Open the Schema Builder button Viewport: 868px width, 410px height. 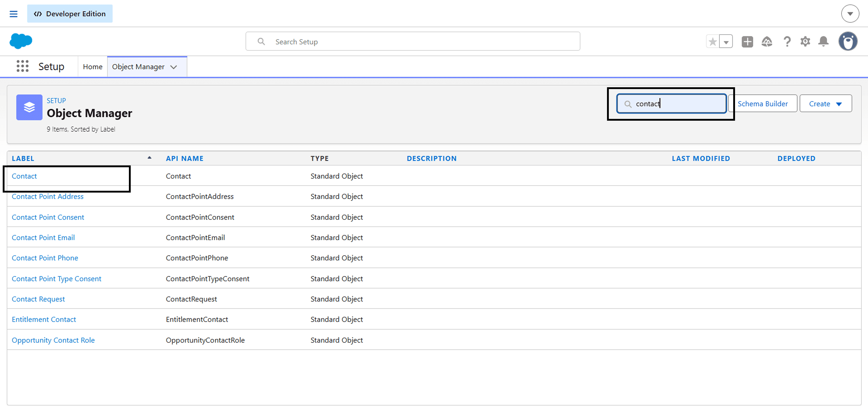[763, 104]
